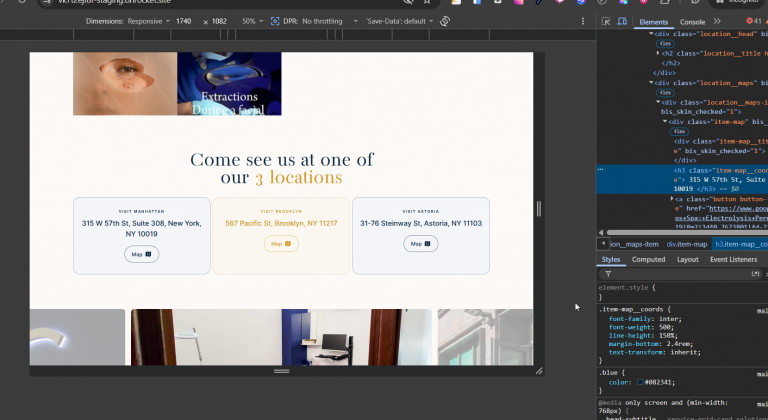
Task: Click the margin-bottom 2.4rem value
Action: (676, 344)
